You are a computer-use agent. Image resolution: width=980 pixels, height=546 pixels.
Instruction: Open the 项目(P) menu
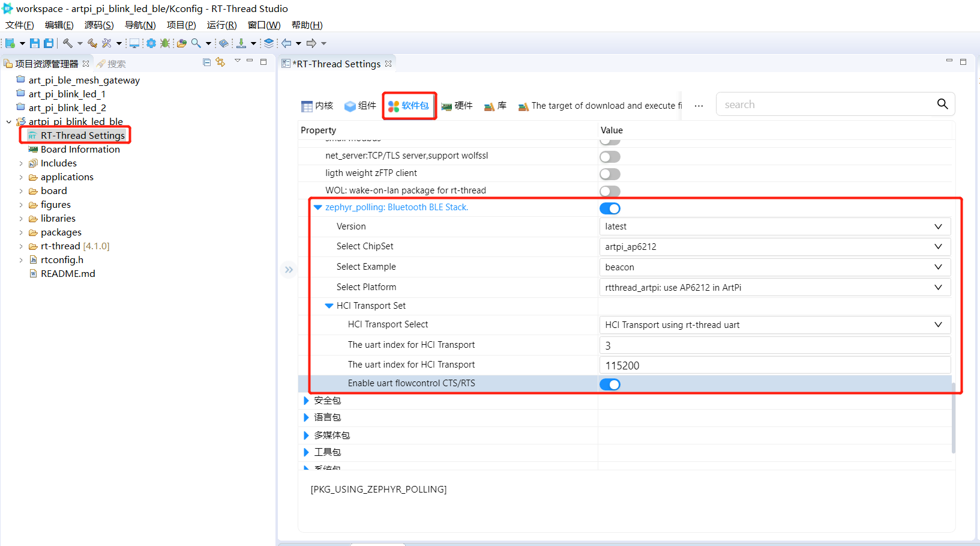click(x=181, y=25)
